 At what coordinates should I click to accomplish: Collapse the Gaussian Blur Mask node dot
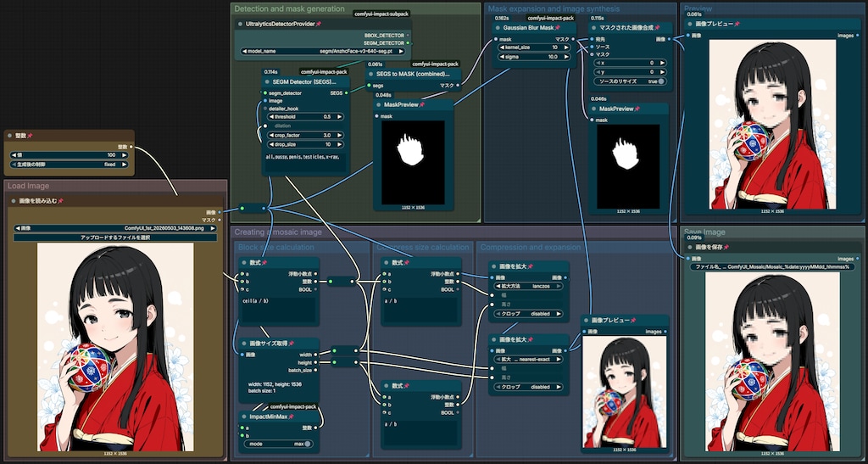point(498,27)
